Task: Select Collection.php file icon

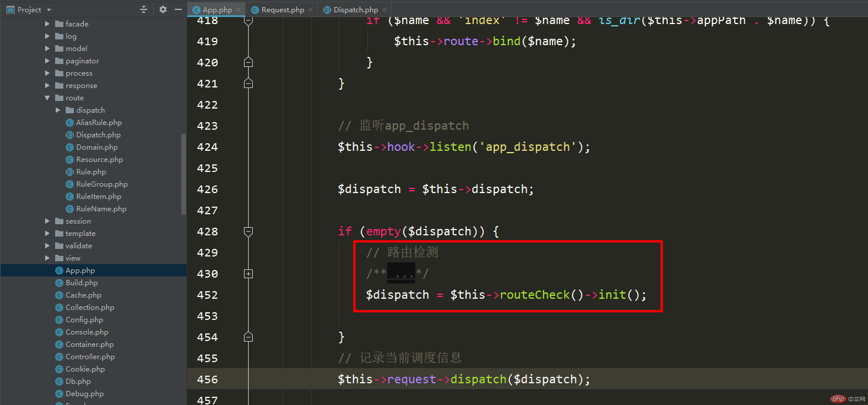Action: 59,308
